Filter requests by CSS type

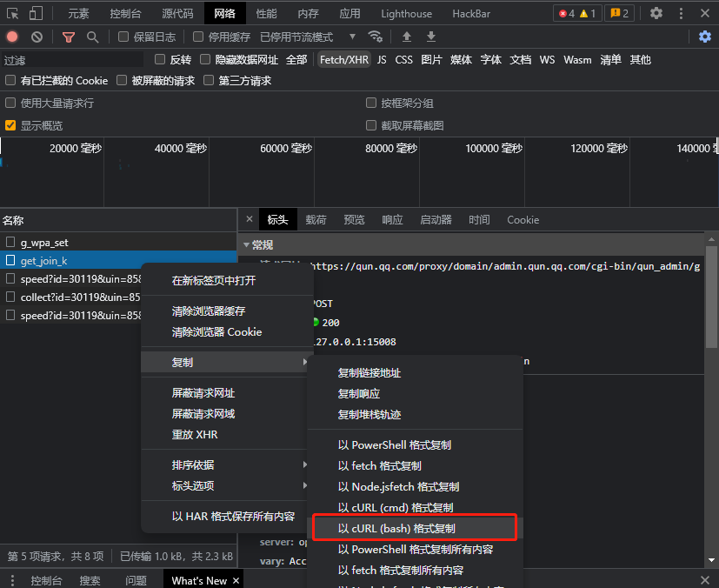click(x=403, y=60)
